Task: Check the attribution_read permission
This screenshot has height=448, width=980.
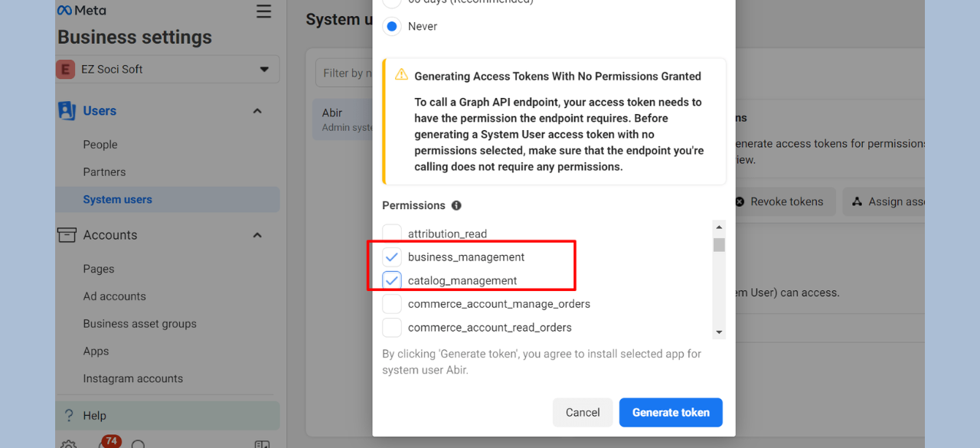Action: (392, 234)
